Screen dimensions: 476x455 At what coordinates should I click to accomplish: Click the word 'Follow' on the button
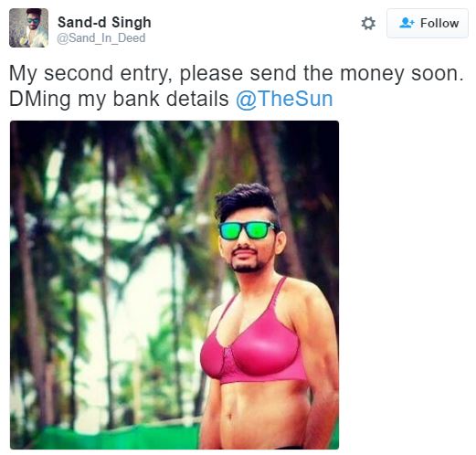(439, 24)
